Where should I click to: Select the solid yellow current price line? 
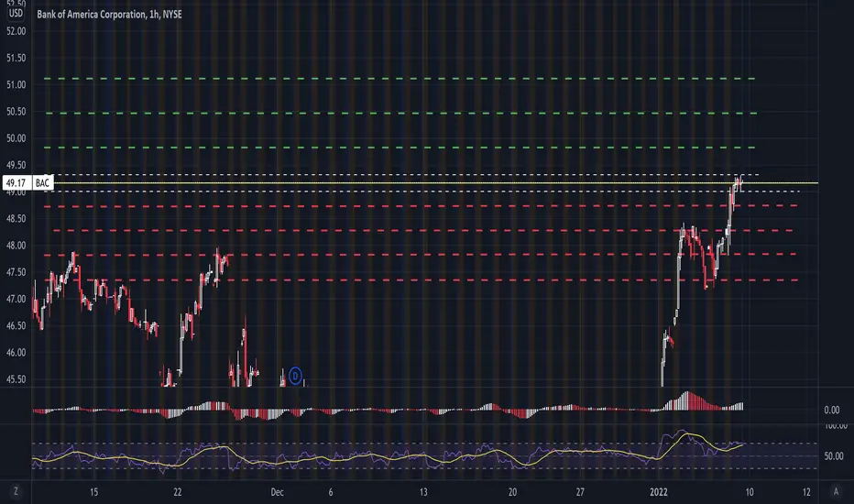click(436, 183)
